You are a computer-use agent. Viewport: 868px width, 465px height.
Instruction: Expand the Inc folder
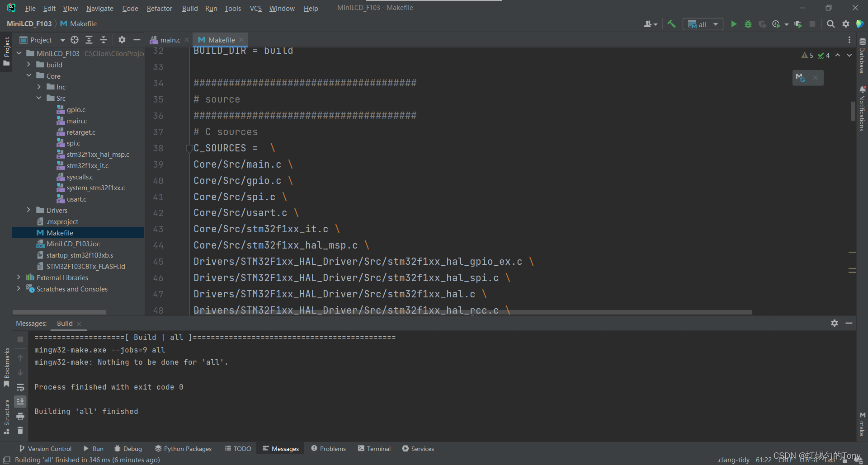[x=39, y=87]
